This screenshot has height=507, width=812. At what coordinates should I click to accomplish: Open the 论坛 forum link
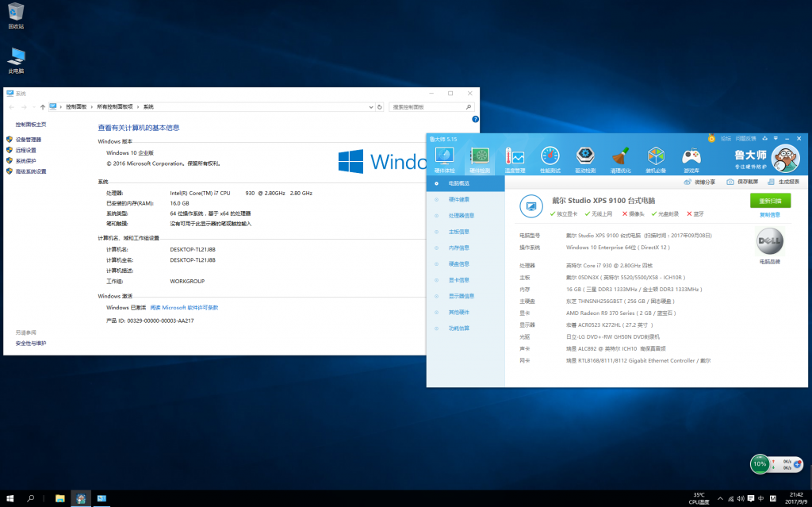coord(726,138)
